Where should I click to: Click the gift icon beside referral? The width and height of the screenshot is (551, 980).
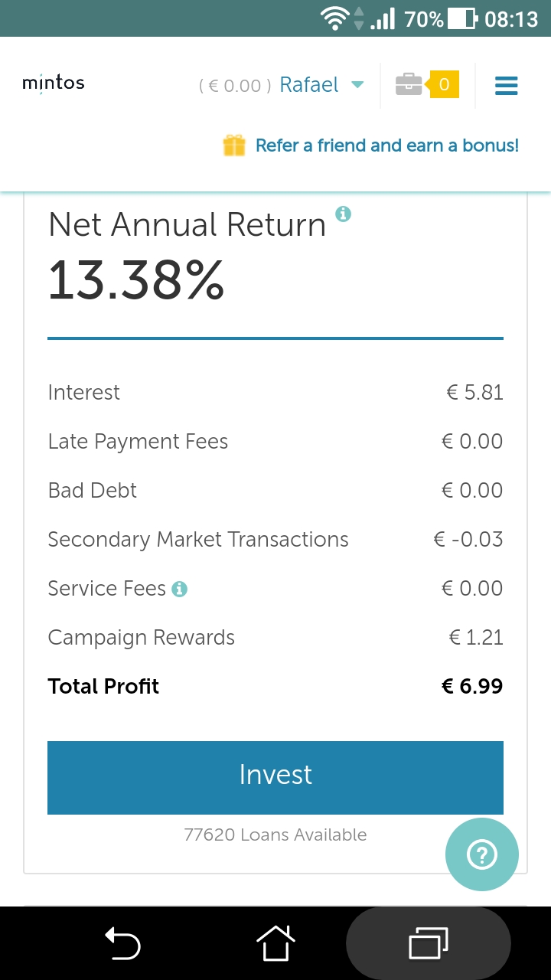point(234,145)
